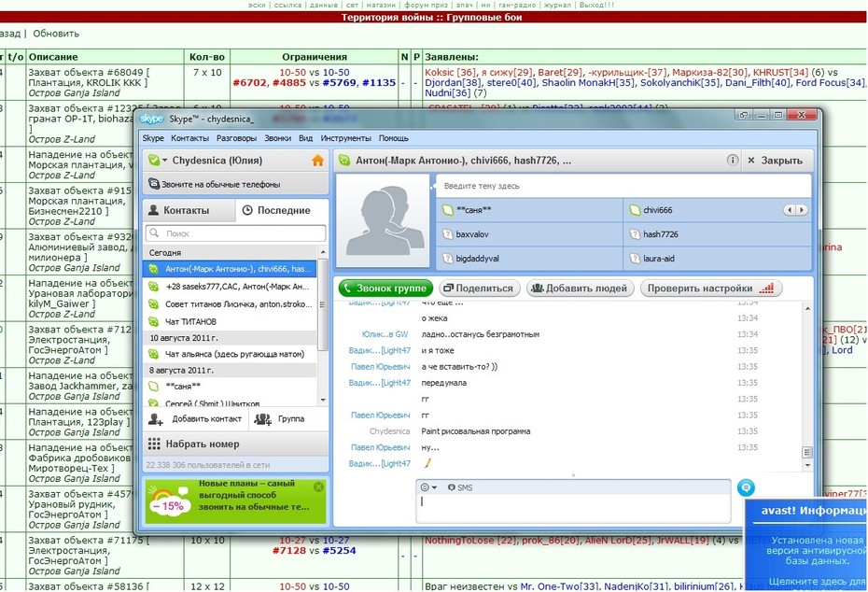Viewport: 868px width, 592px height.
Task: Open the Набрать номер dial pad
Action: coord(235,444)
